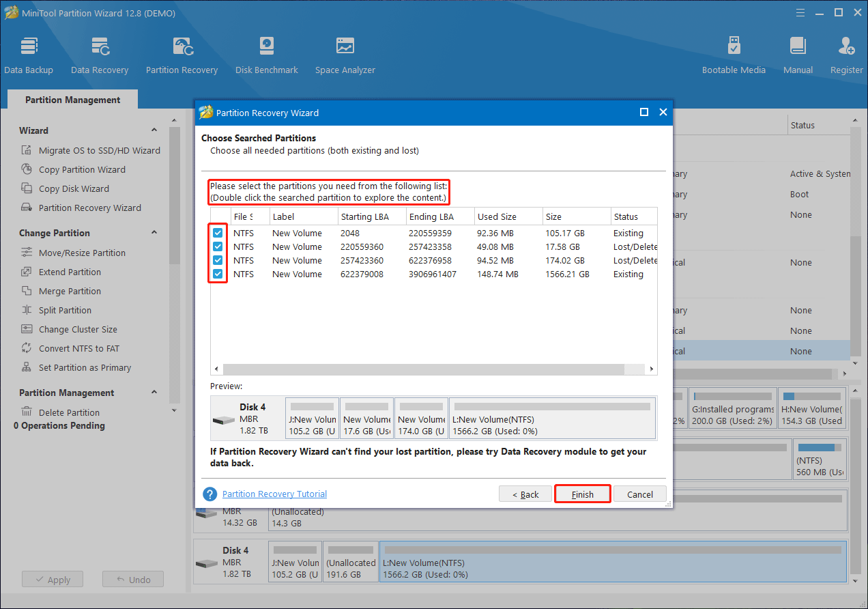Image resolution: width=868 pixels, height=609 pixels.
Task: Create Bootable Media
Action: pyautogui.click(x=734, y=56)
